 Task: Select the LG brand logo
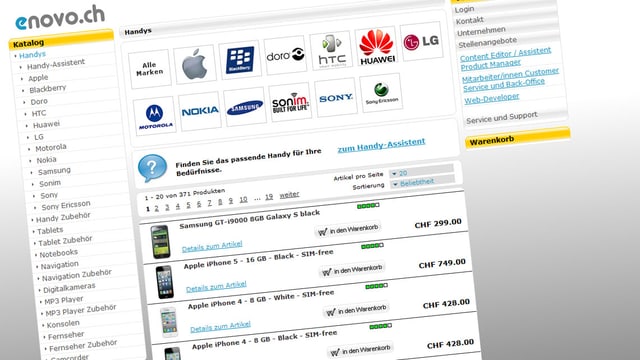coord(421,42)
